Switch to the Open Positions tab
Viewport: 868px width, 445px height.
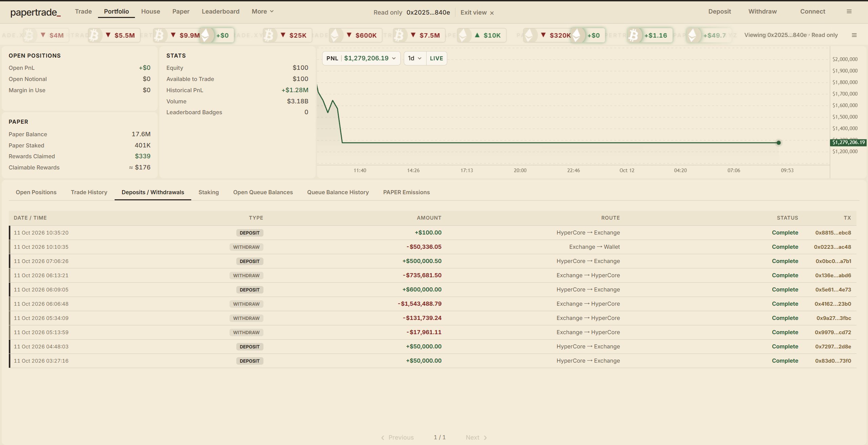(36, 192)
